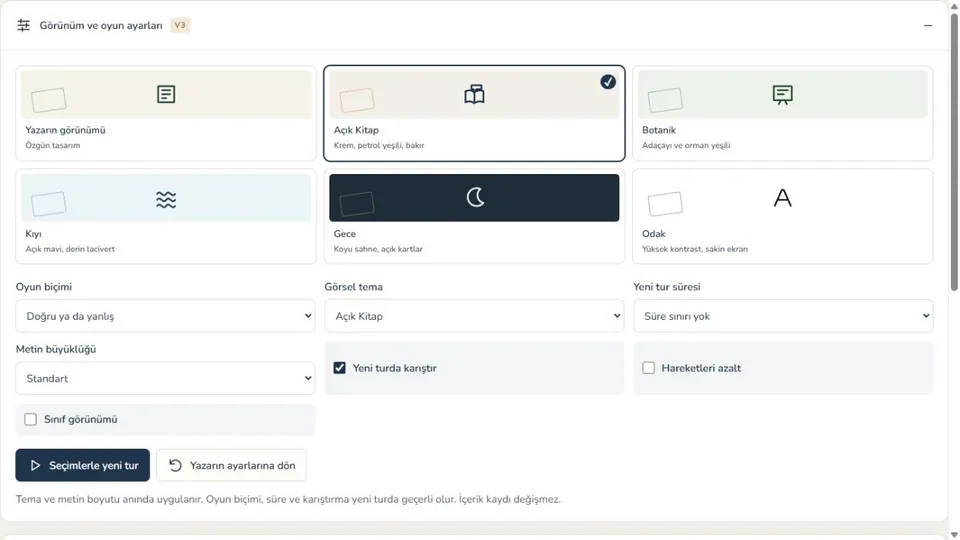
Task: Click the checkmark badge on Açık Kitap card
Action: pyautogui.click(x=608, y=81)
